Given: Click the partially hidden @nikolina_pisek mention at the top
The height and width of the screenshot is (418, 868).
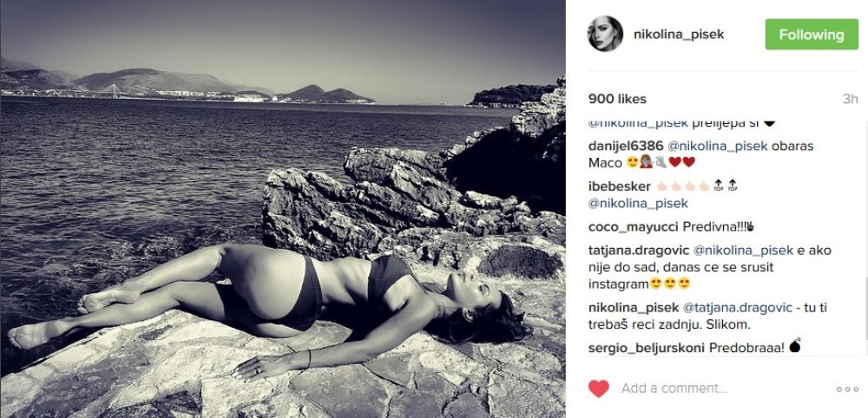Looking at the screenshot, I should pyautogui.click(x=638, y=123).
